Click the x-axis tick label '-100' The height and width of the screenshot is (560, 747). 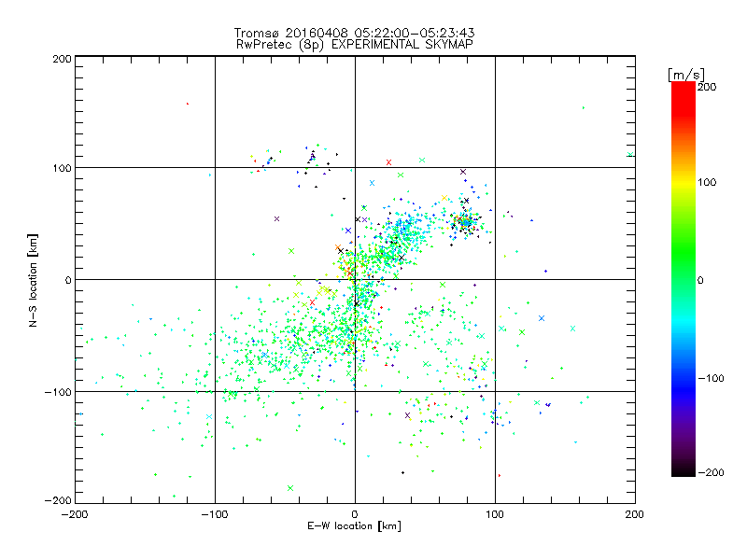(x=215, y=514)
